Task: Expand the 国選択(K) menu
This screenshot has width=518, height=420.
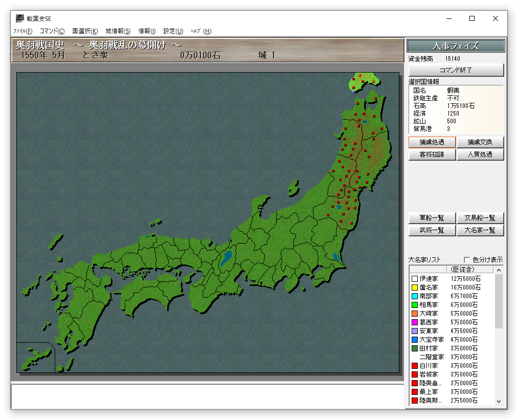Action: point(85,31)
